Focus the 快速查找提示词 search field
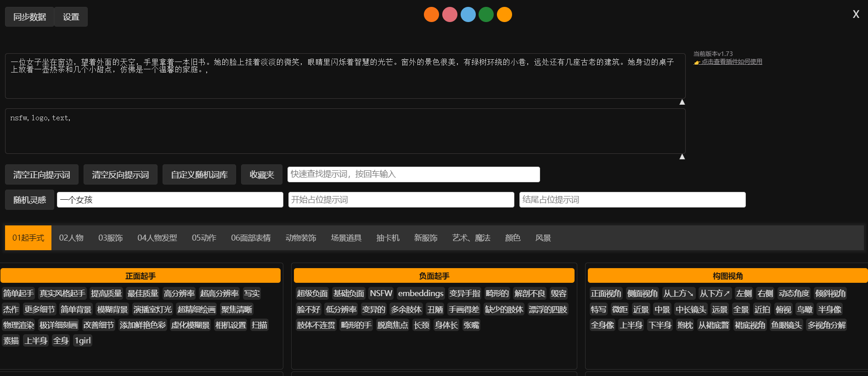 pos(413,174)
